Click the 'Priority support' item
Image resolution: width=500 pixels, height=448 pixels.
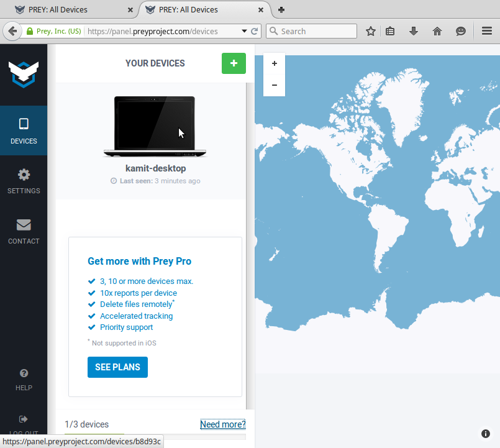[x=126, y=327]
